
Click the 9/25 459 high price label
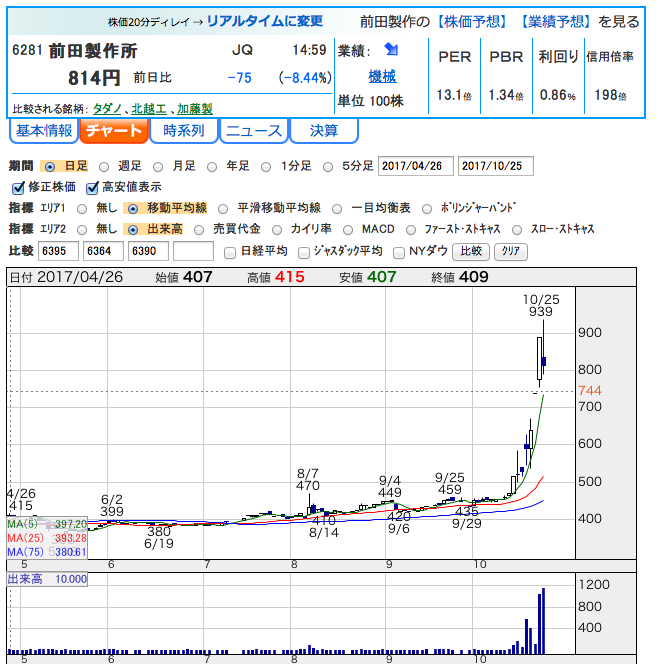tap(450, 484)
